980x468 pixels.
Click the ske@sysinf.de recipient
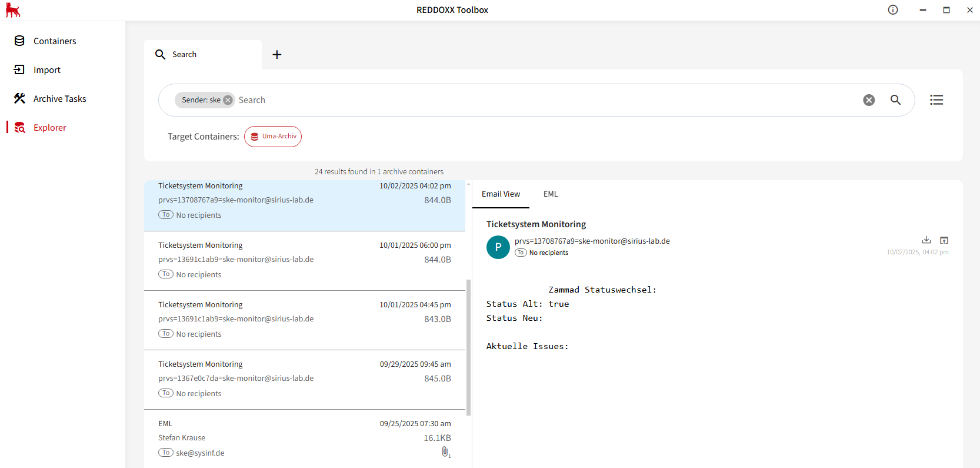200,453
